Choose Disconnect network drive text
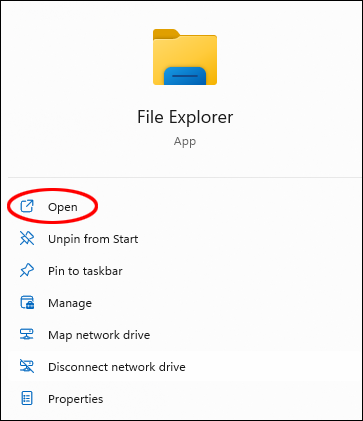The width and height of the screenshot is (363, 421). (x=117, y=367)
